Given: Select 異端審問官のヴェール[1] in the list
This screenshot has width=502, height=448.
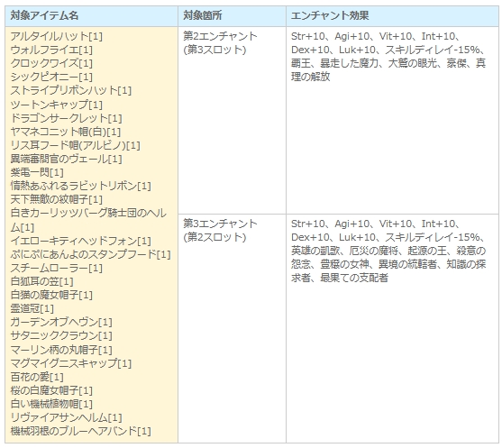Looking at the screenshot, I should pos(66,159).
